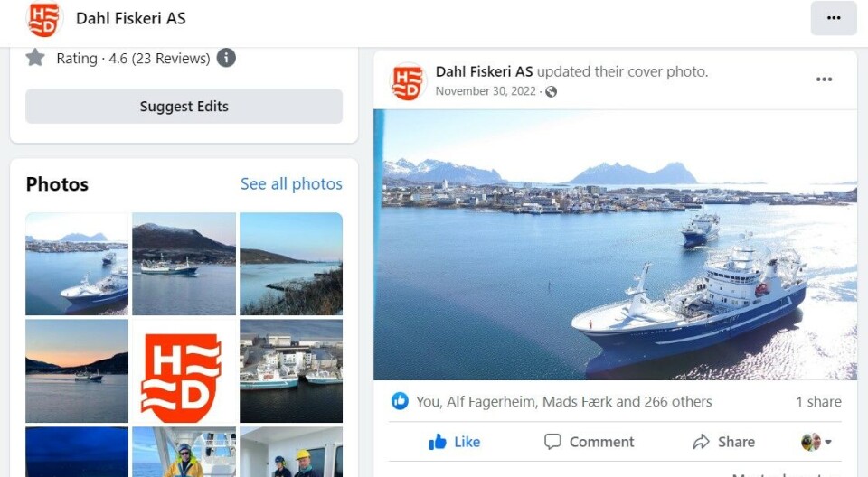Click the Dahl Fiskeri AS header logo
Image resolution: width=868 pixels, height=477 pixels.
pos(43,19)
